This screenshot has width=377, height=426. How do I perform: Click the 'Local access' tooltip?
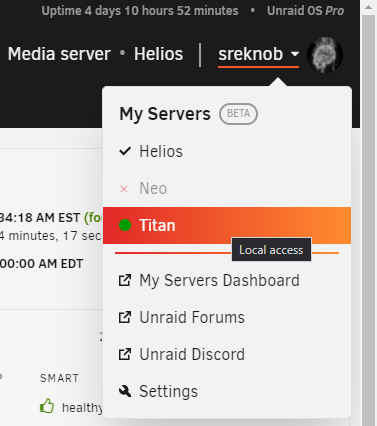coord(271,250)
